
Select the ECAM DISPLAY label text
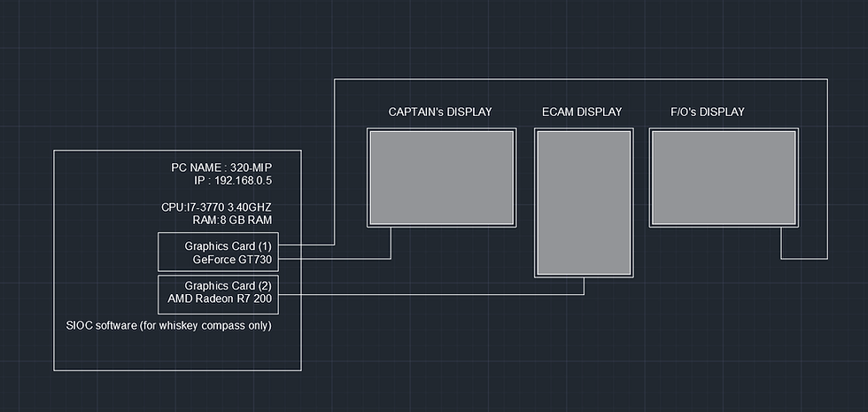(582, 112)
